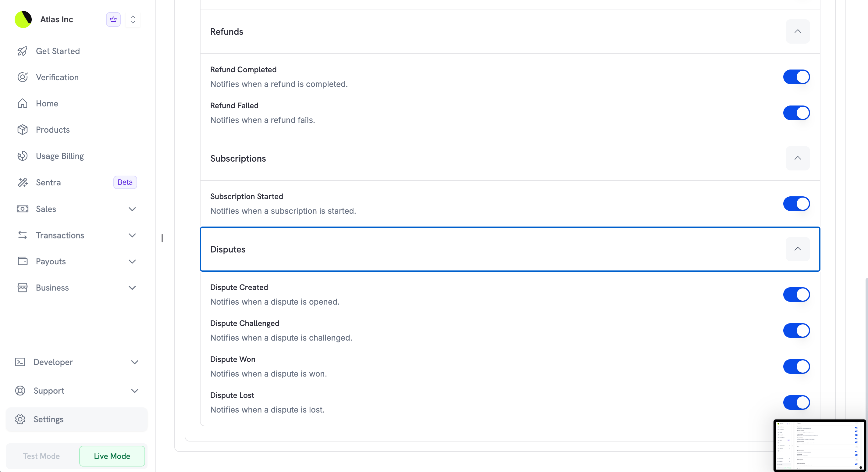Click the sidebar resize handle
Viewport: 868px width, 472px height.
pyautogui.click(x=162, y=238)
